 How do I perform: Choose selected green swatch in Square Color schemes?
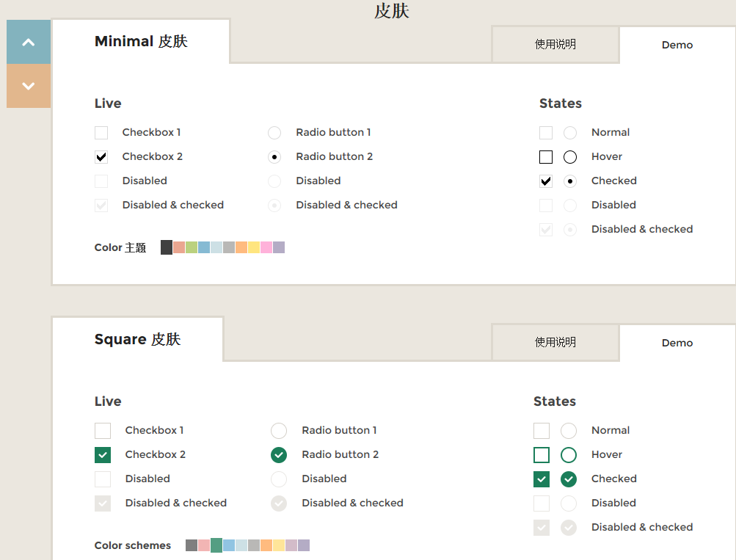coord(216,545)
